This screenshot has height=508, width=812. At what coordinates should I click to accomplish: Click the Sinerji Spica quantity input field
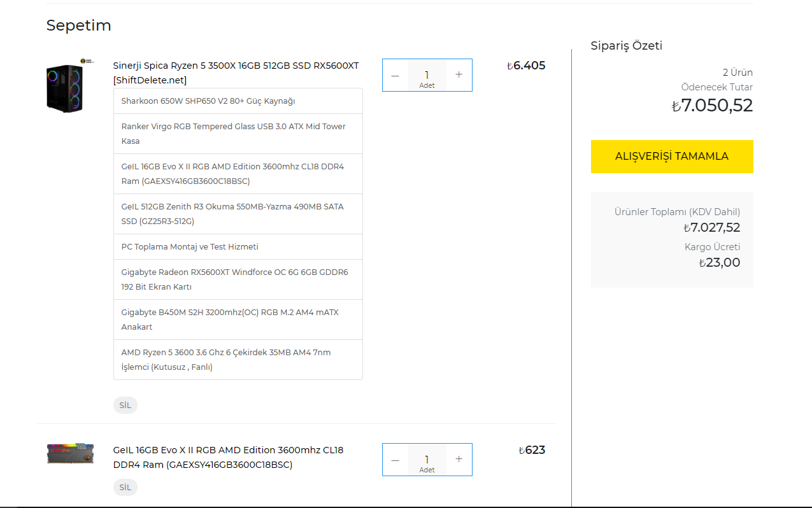click(x=427, y=75)
